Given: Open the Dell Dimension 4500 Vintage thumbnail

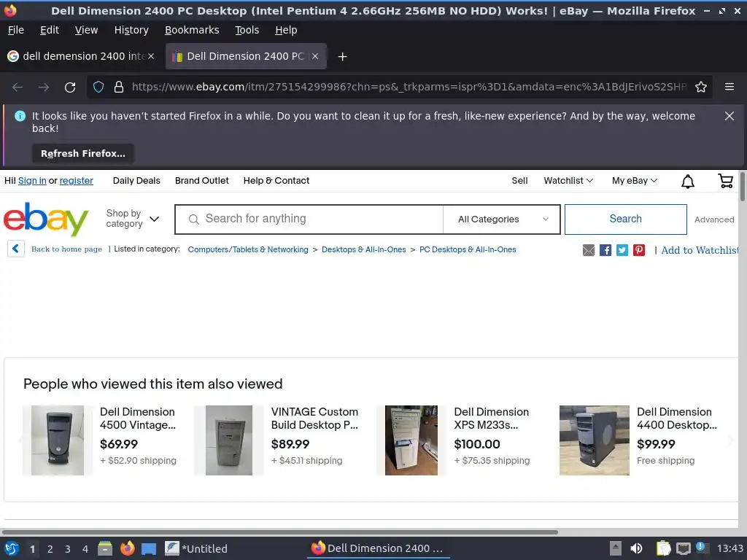Looking at the screenshot, I should [58, 440].
